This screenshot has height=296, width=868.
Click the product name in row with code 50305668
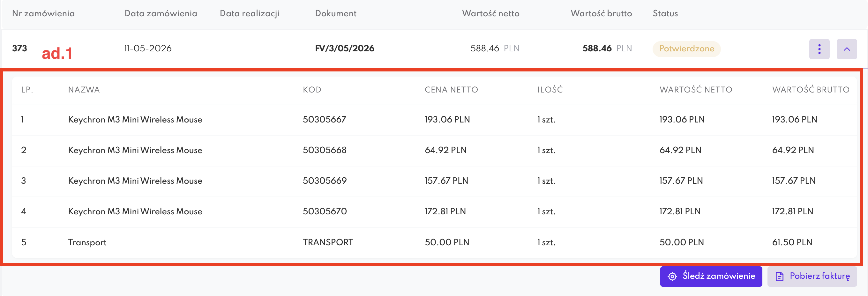(135, 150)
